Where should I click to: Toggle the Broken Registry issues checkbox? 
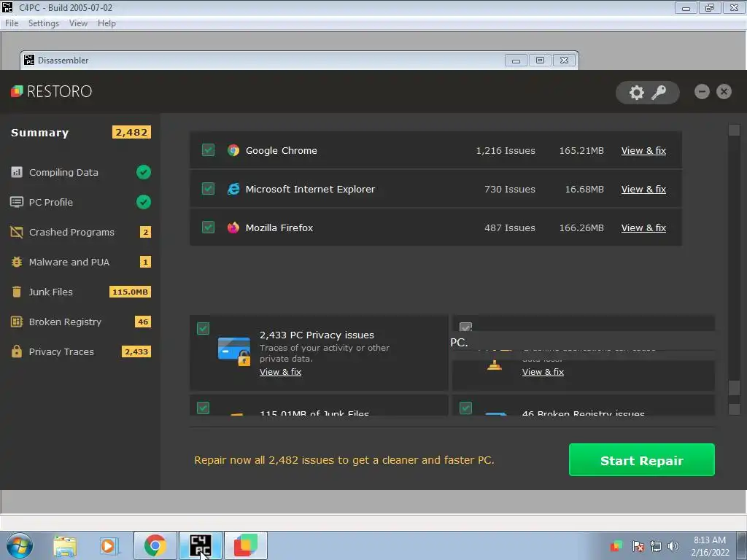(466, 408)
